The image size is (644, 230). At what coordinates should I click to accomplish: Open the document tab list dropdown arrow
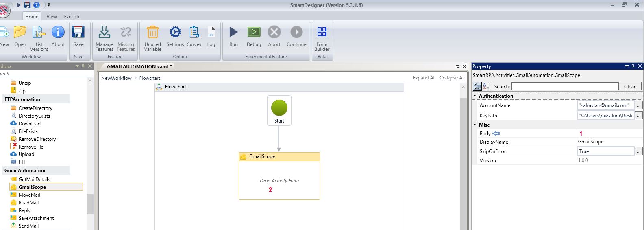tap(458, 66)
